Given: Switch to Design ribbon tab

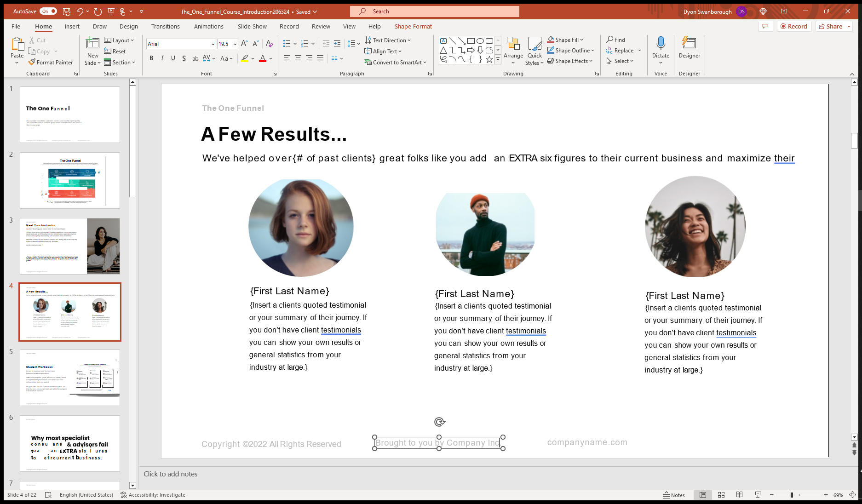Looking at the screenshot, I should tap(128, 26).
